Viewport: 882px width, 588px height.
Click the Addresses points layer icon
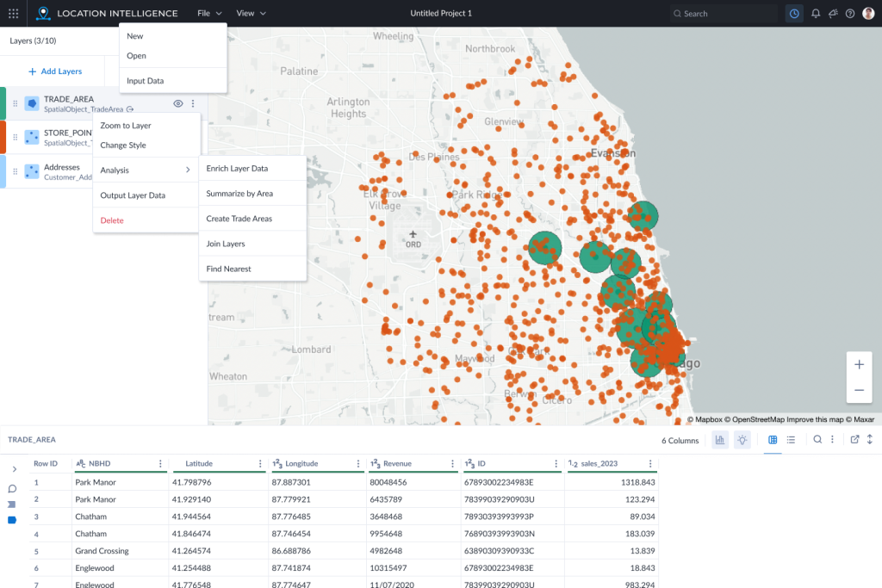click(32, 171)
